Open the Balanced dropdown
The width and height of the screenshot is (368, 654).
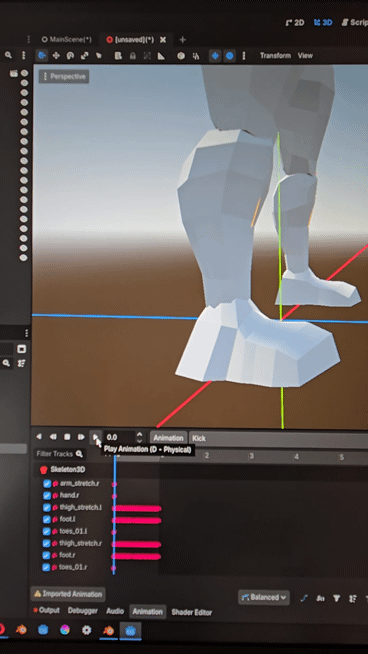tap(264, 597)
